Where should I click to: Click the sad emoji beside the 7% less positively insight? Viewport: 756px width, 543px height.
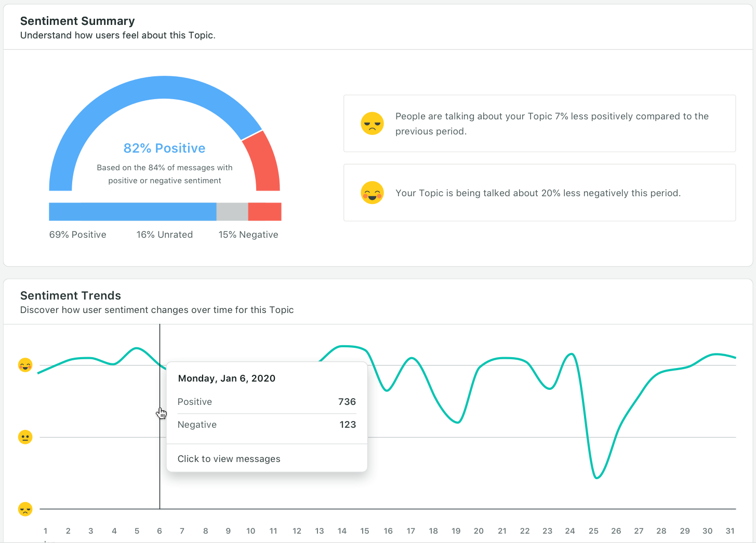pyautogui.click(x=372, y=124)
